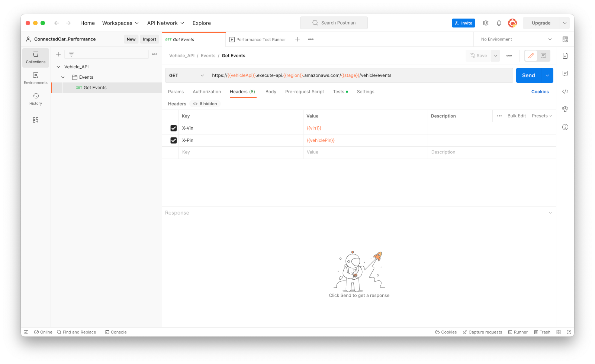The width and height of the screenshot is (595, 364).
Task: Open tab bar more options ellipsis
Action: point(311,39)
